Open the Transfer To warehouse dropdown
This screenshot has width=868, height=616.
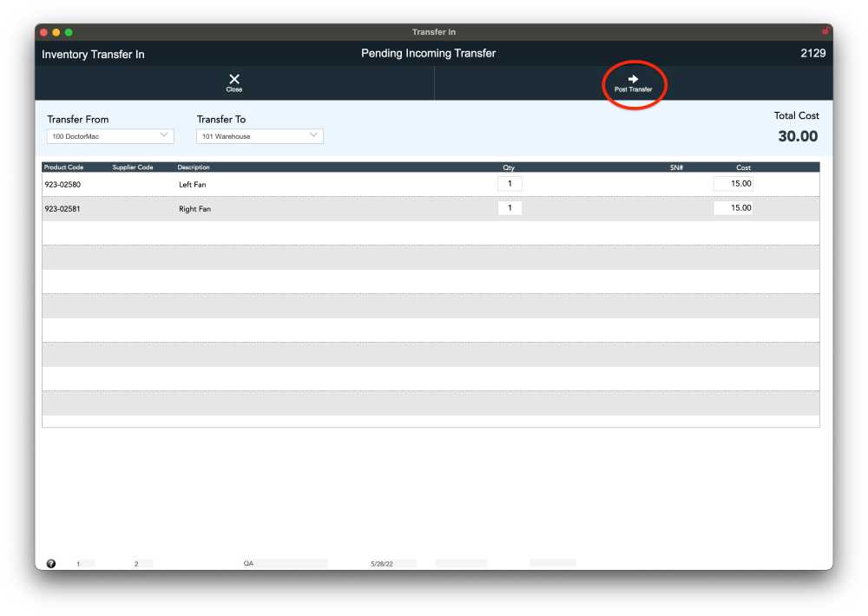click(260, 136)
